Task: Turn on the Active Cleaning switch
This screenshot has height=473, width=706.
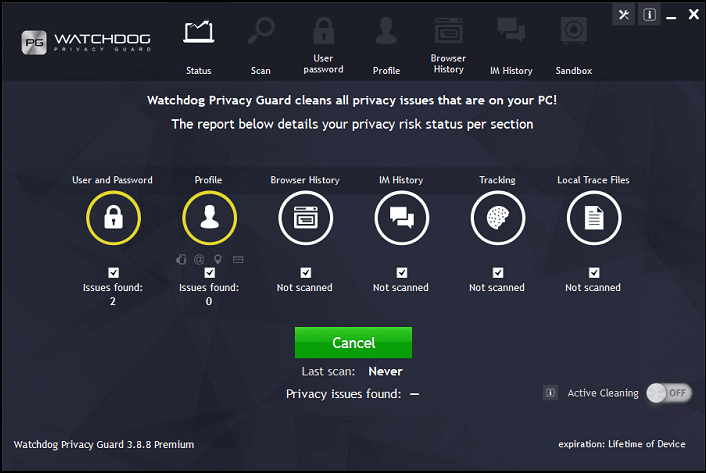Action: 669,393
